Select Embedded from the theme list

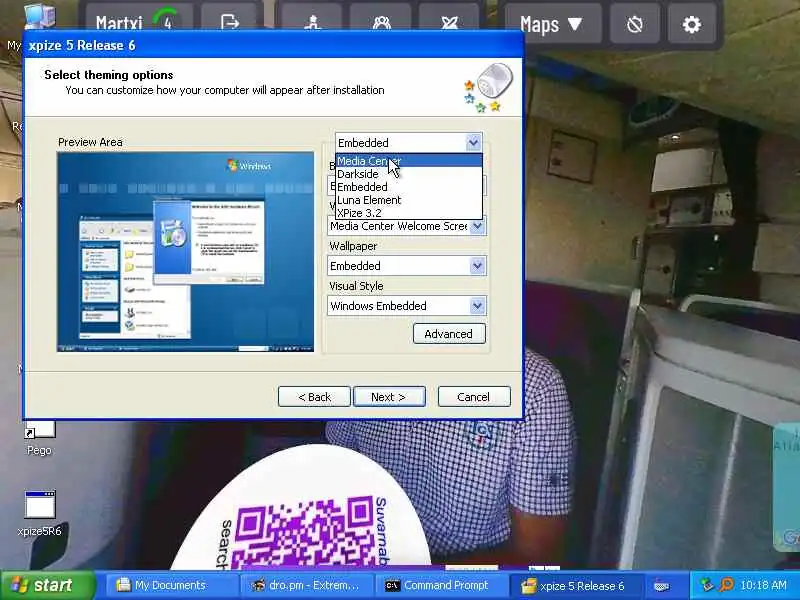tap(409, 187)
